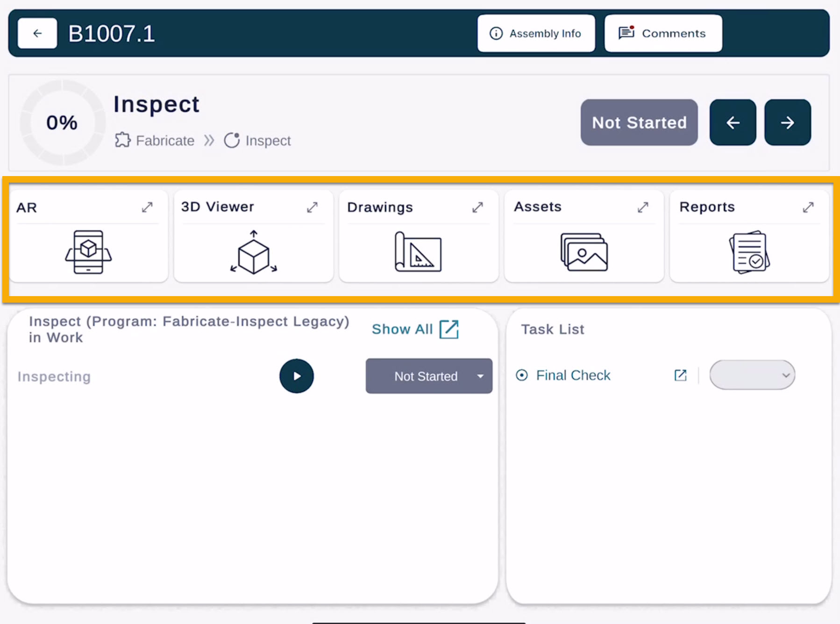
Task: Open the Comments panel
Action: click(662, 33)
